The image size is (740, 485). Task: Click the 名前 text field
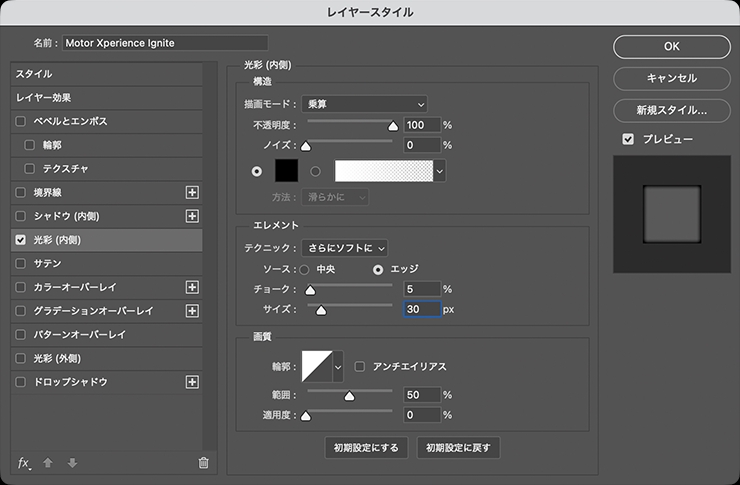click(165, 43)
